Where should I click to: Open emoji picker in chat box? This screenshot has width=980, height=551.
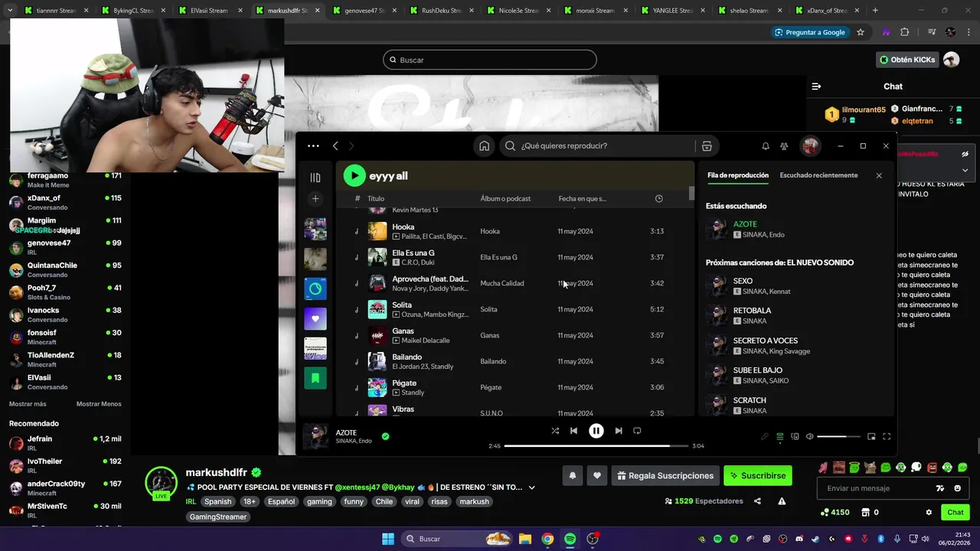tap(958, 488)
